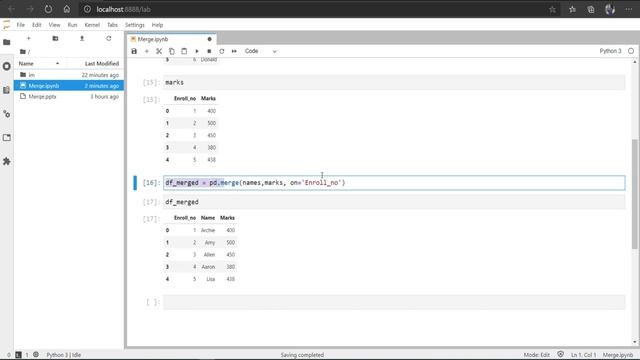The height and width of the screenshot is (360, 640).
Task: Open the Extension Manager puzzle icon
Action: (7, 162)
